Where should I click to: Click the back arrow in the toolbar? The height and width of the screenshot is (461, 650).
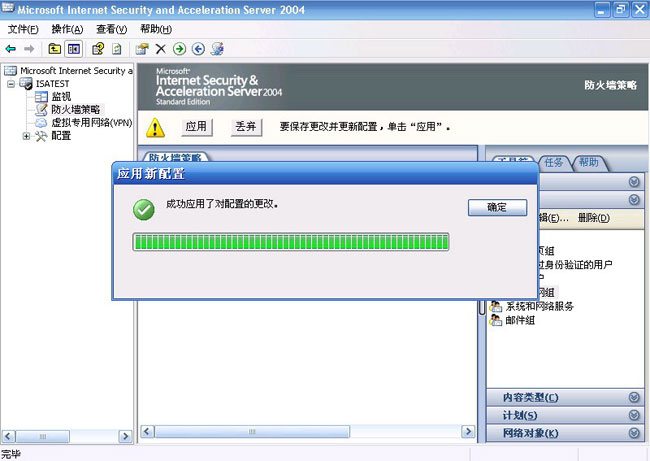click(x=11, y=48)
